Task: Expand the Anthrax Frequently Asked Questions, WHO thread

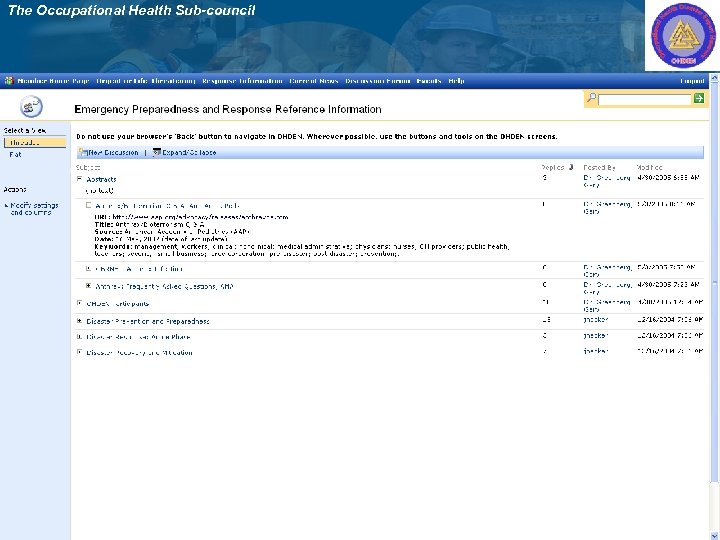Action: click(x=89, y=286)
